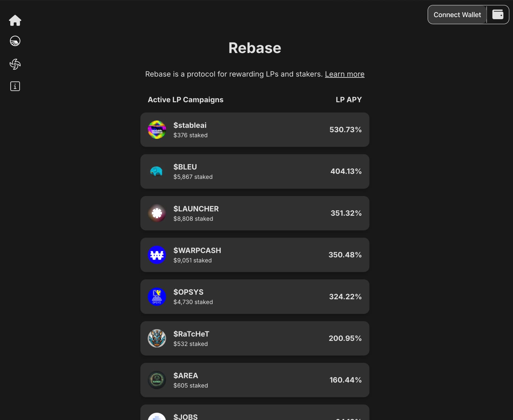Click the $LAUNCHER token logo
The width and height of the screenshot is (513, 420).
(x=157, y=213)
